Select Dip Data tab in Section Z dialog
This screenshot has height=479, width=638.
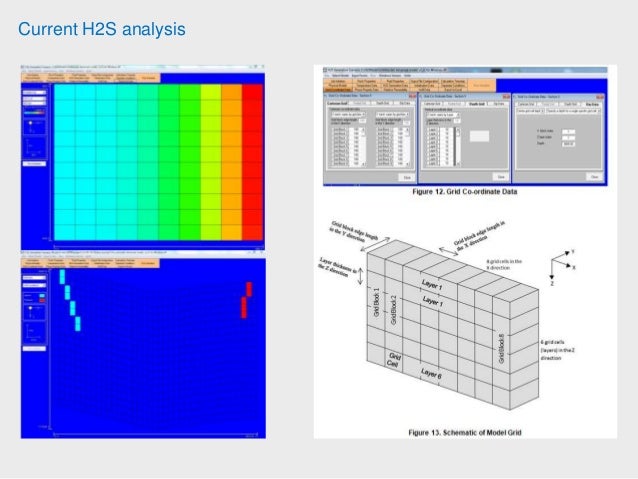[x=592, y=105]
